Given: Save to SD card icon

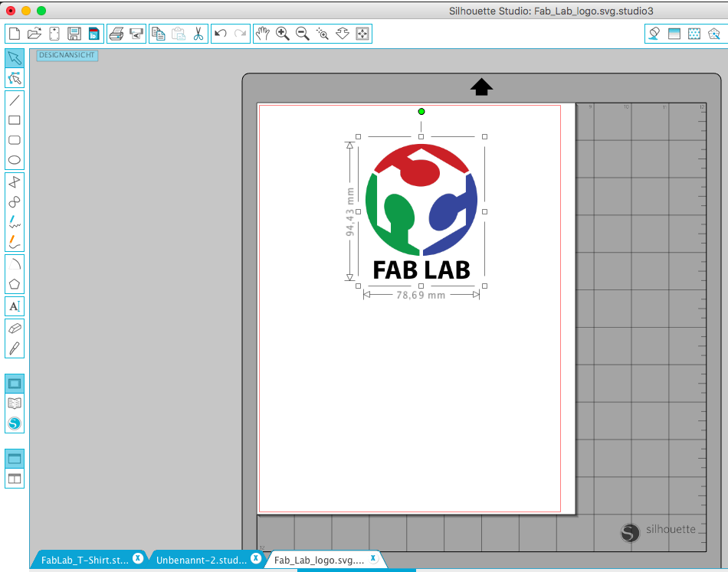Looking at the screenshot, I should 93,34.
